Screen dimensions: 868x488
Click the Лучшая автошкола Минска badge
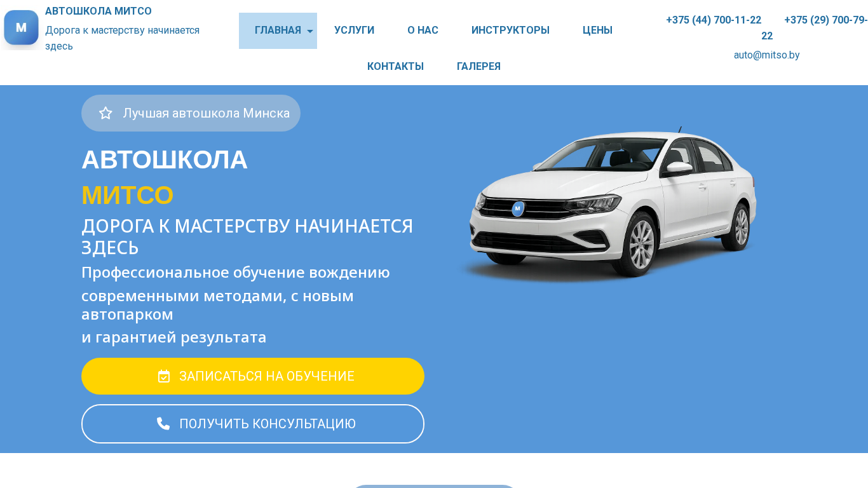coord(191,113)
